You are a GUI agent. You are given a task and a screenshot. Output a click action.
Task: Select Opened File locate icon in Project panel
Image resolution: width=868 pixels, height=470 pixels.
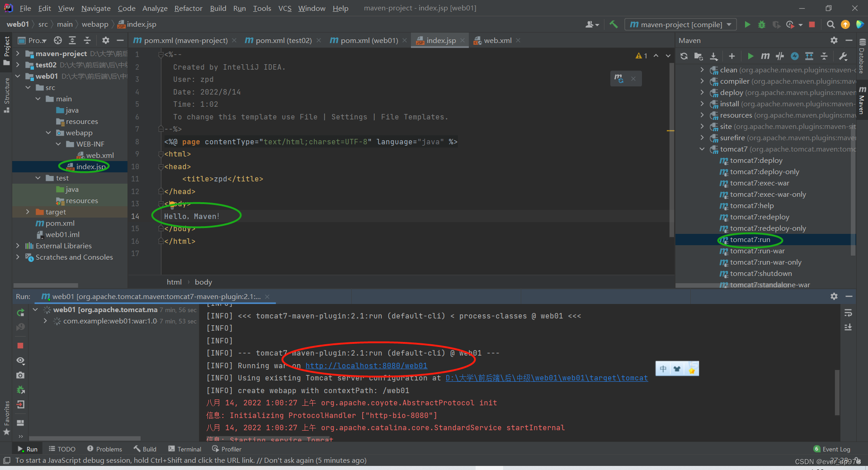(58, 40)
